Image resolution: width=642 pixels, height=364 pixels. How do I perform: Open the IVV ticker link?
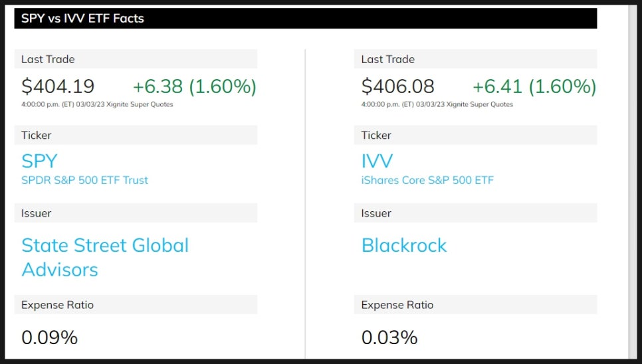click(377, 161)
